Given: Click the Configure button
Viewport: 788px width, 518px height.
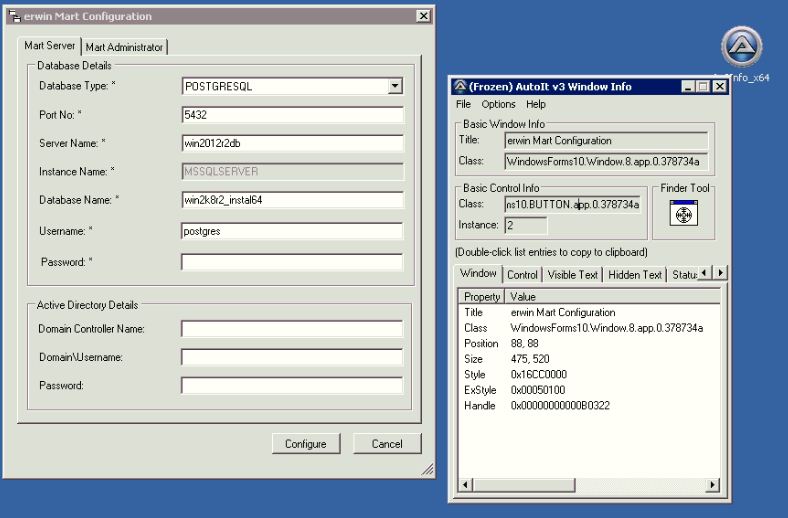Looking at the screenshot, I should pyautogui.click(x=306, y=444).
